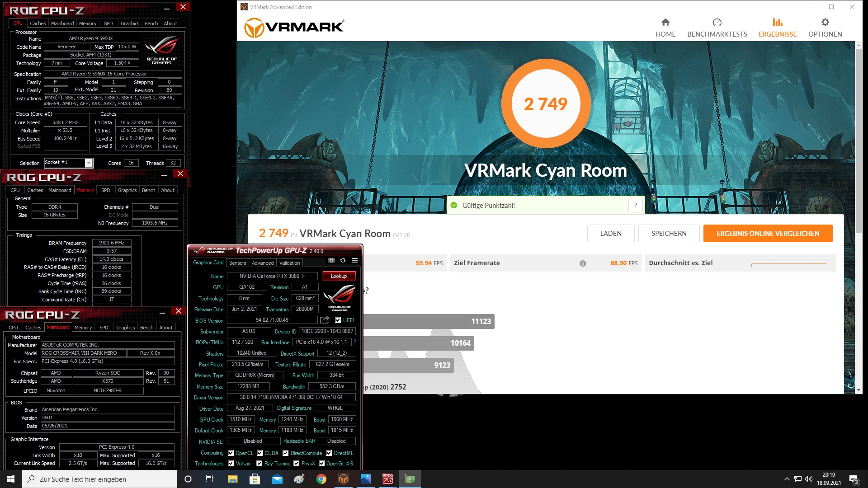Screen dimensions: 868x488
Task: Refresh GPU-Z data with refresh icon
Action: tap(343, 261)
